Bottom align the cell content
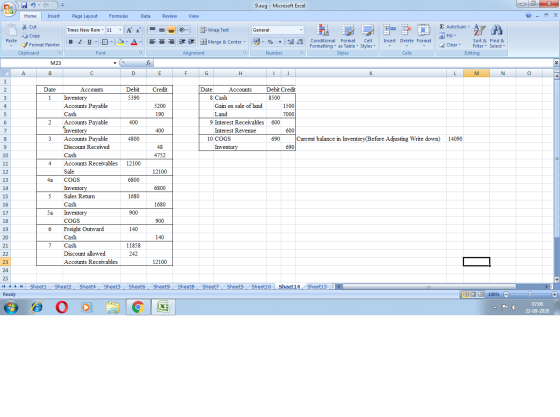The height and width of the screenshot is (417, 560). pyautogui.click(x=171, y=30)
